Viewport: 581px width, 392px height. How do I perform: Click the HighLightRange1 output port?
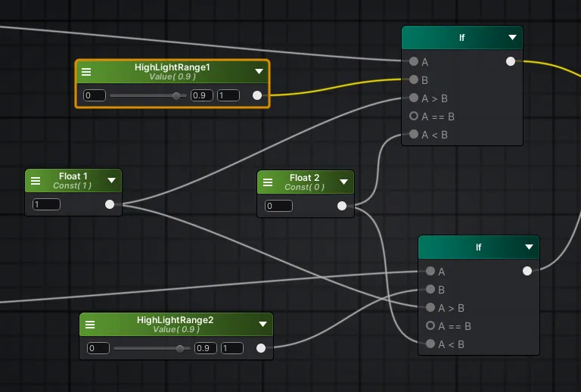257,95
